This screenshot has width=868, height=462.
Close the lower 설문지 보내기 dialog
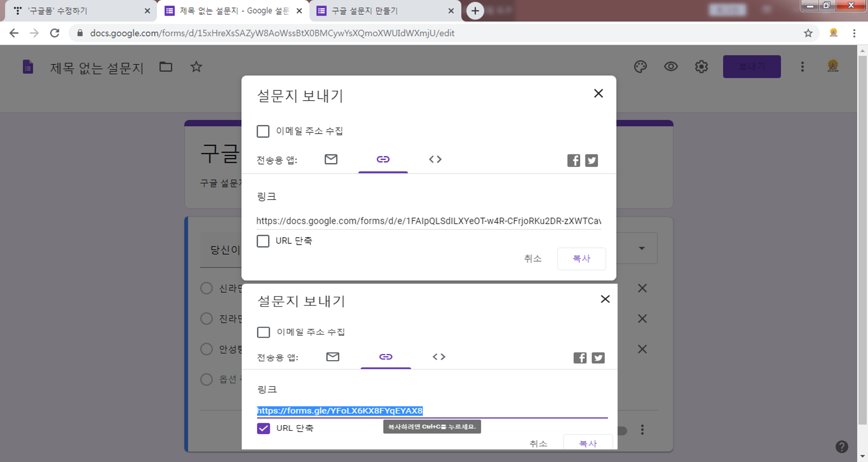605,299
